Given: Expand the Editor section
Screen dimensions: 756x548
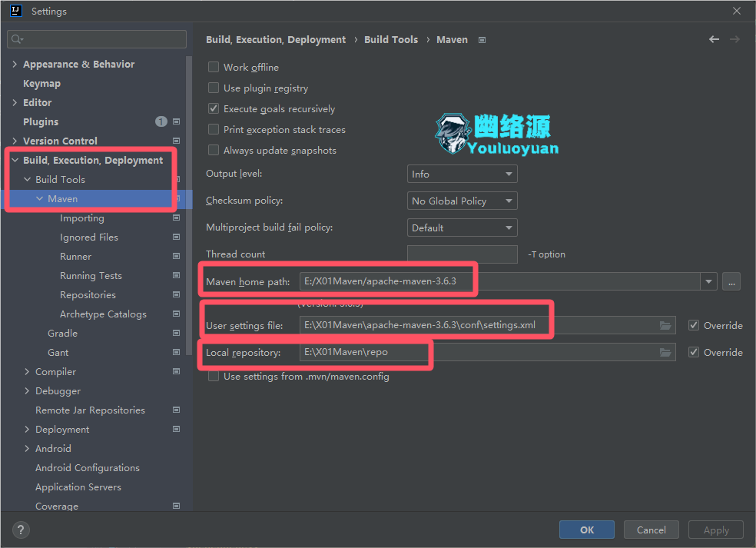Looking at the screenshot, I should (15, 102).
